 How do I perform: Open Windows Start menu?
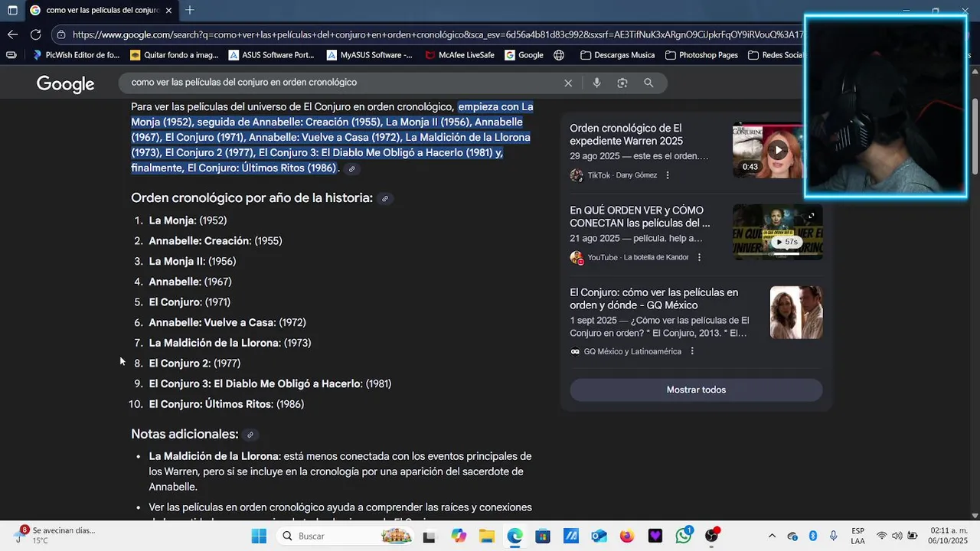tap(259, 536)
